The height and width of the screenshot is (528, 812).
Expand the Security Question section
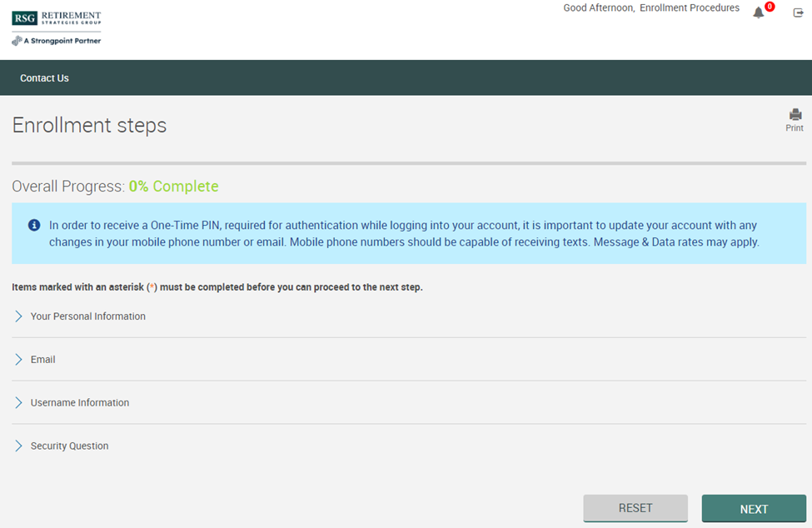point(69,446)
